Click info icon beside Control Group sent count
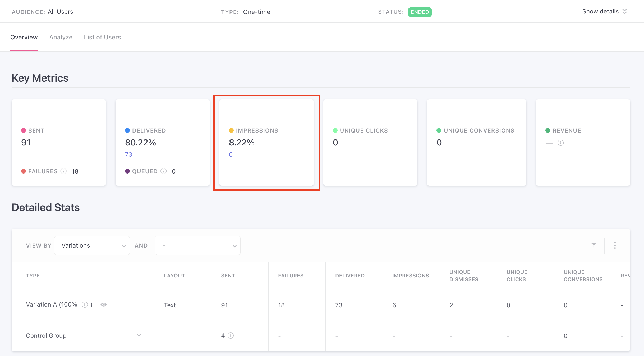This screenshot has height=356, width=644. pyautogui.click(x=231, y=336)
